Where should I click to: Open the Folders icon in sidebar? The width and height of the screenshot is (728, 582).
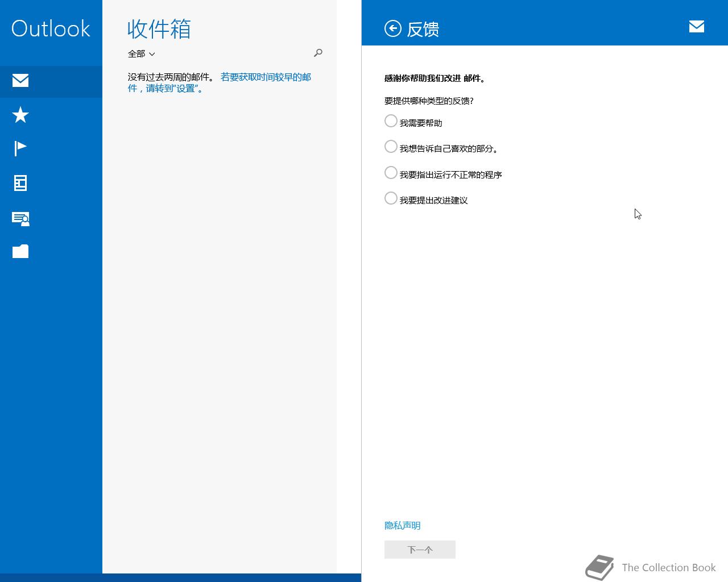[x=20, y=251]
